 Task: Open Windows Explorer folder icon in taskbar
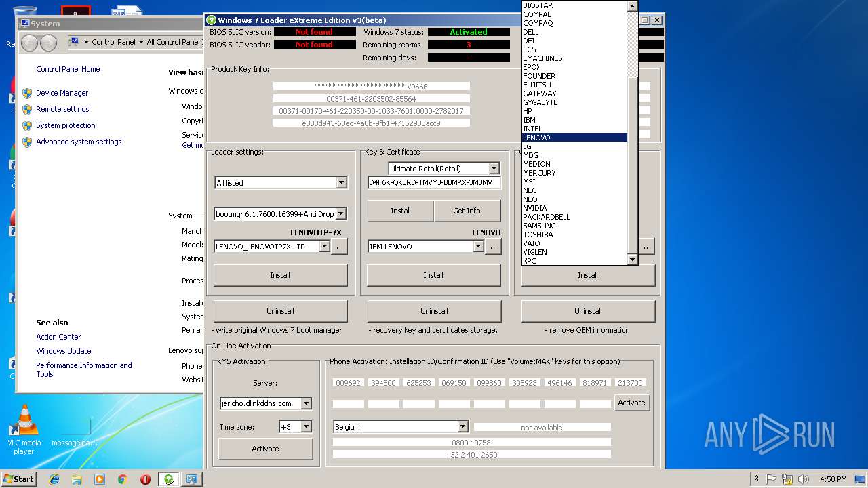coord(77,479)
